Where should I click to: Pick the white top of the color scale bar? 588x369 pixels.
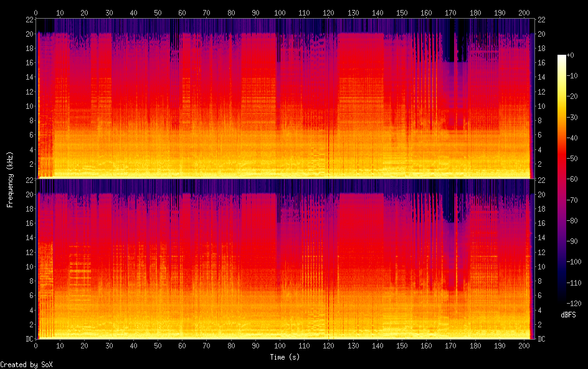click(x=562, y=57)
